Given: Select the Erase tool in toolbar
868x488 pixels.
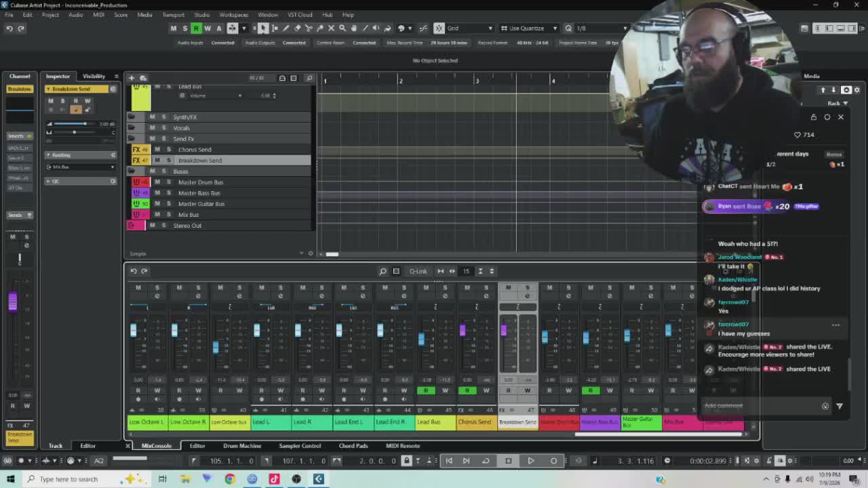Looking at the screenshot, I should coord(297,28).
